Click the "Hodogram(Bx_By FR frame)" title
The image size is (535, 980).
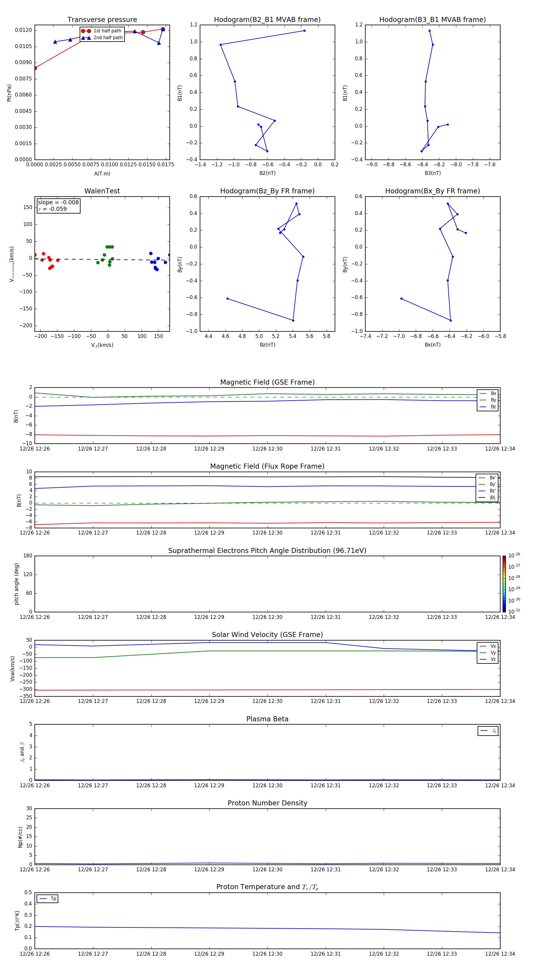[432, 191]
